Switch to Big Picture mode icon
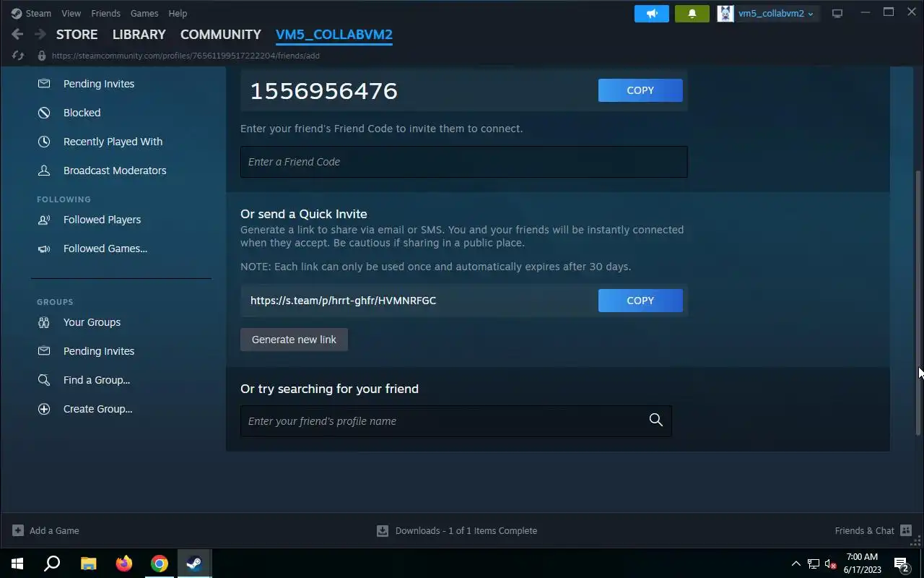This screenshot has height=578, width=924. 837,14
